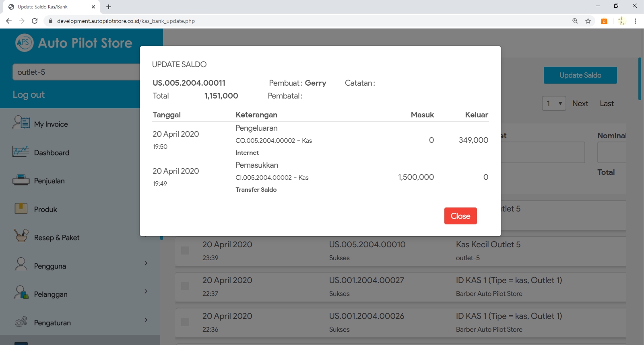
Task: Expand the Pengguna submenu chevron
Action: 146,263
